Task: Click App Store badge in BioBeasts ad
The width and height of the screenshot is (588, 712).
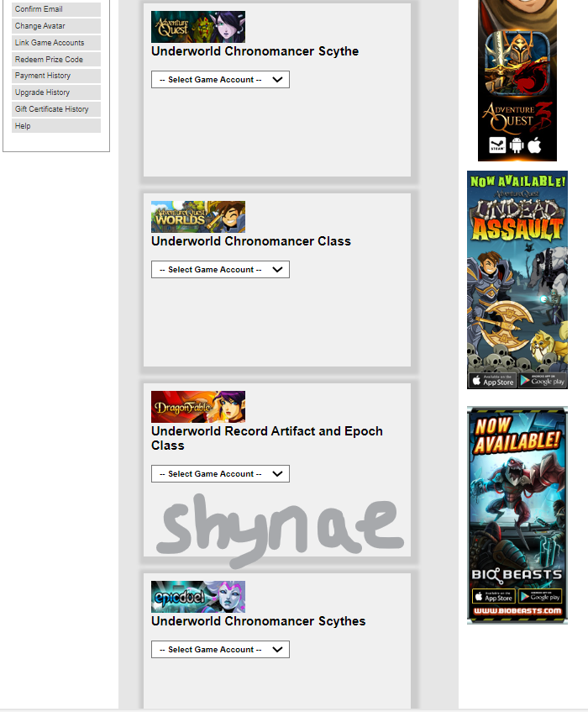Action: coord(494,596)
